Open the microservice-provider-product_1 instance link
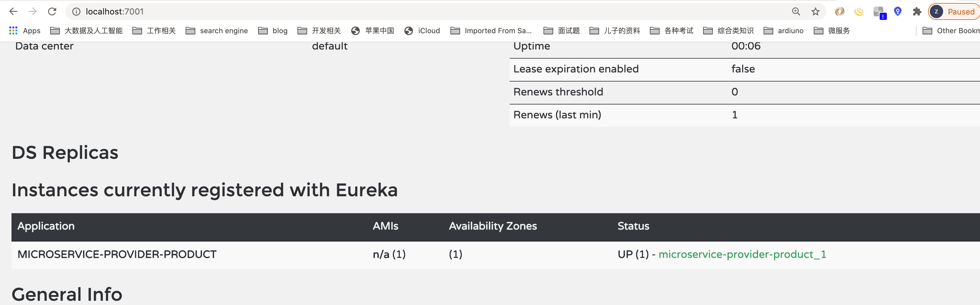The width and height of the screenshot is (980, 305). point(742,254)
